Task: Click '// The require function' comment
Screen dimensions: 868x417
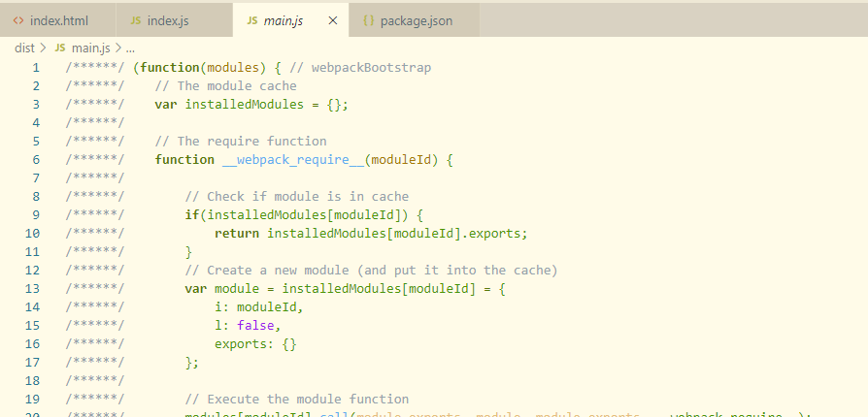Action: click(241, 141)
